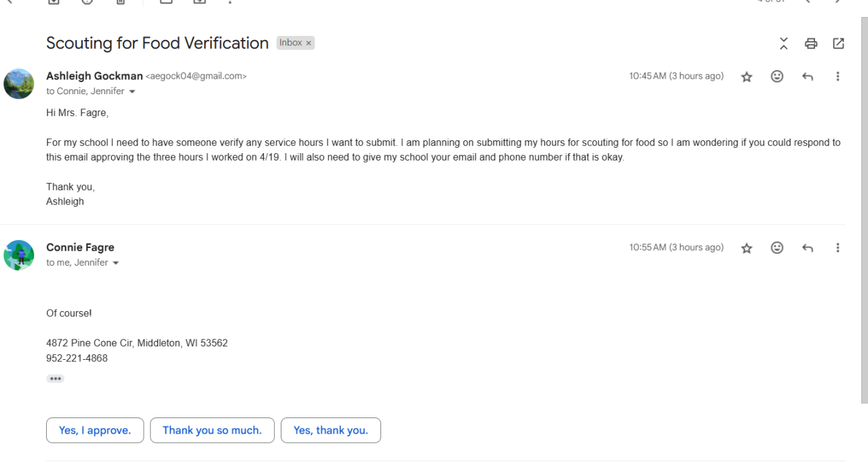The height and width of the screenshot is (471, 868).
Task: Open more options for Ashleigh's message
Action: pos(837,77)
